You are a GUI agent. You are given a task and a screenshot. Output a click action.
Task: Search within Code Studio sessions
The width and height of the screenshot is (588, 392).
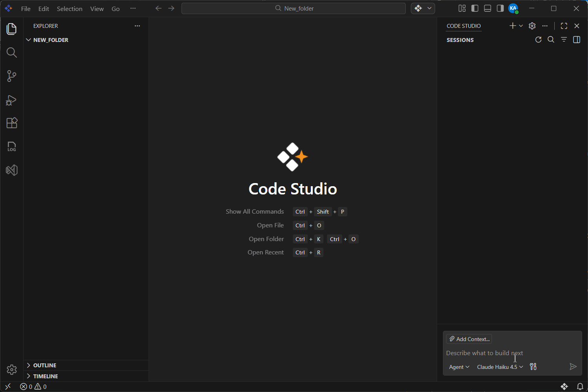(x=551, y=39)
